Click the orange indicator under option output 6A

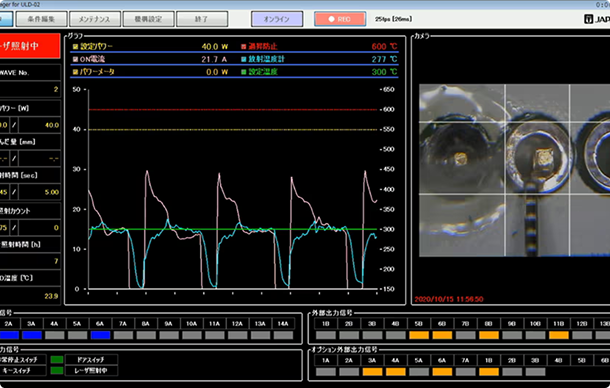(x=442, y=372)
